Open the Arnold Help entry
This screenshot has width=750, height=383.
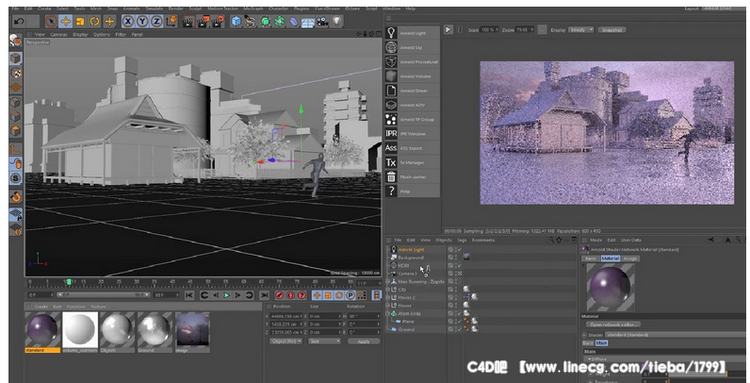click(x=412, y=191)
